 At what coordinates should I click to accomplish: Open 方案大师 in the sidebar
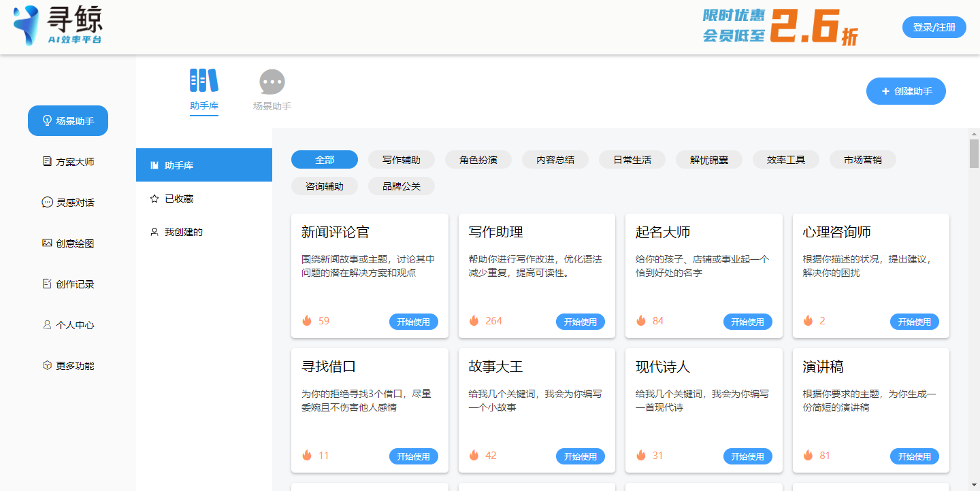[x=68, y=162]
